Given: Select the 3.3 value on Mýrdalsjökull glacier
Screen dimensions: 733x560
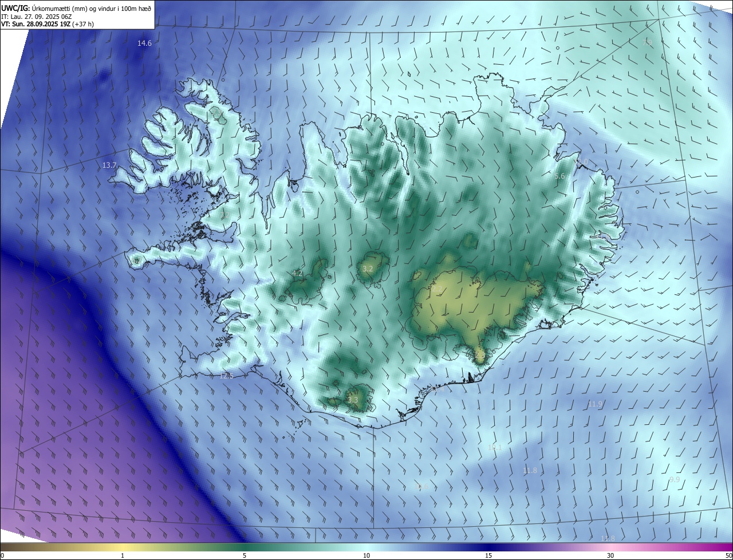Looking at the screenshot, I should coord(353,400).
